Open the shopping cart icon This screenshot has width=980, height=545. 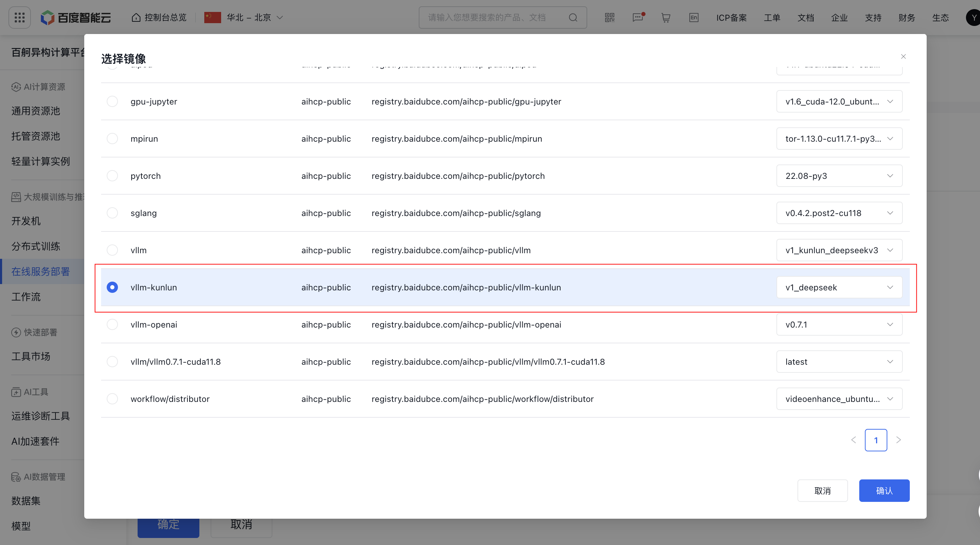point(666,18)
